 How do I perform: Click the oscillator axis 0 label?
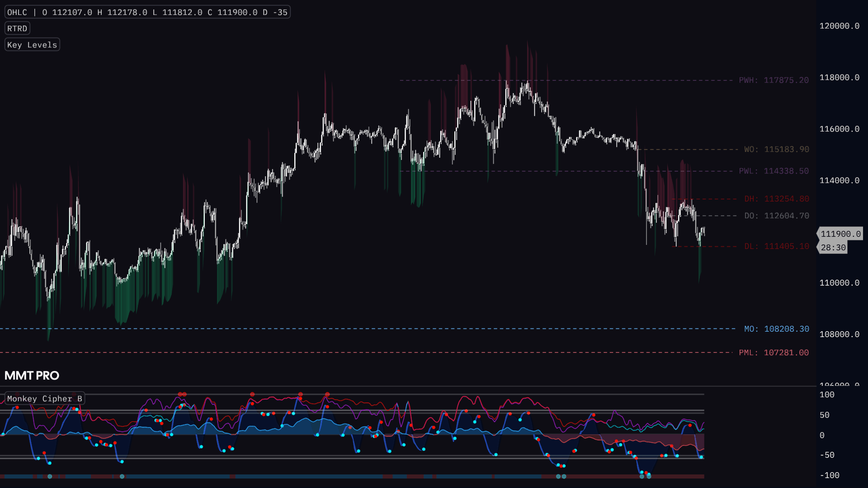(x=822, y=436)
